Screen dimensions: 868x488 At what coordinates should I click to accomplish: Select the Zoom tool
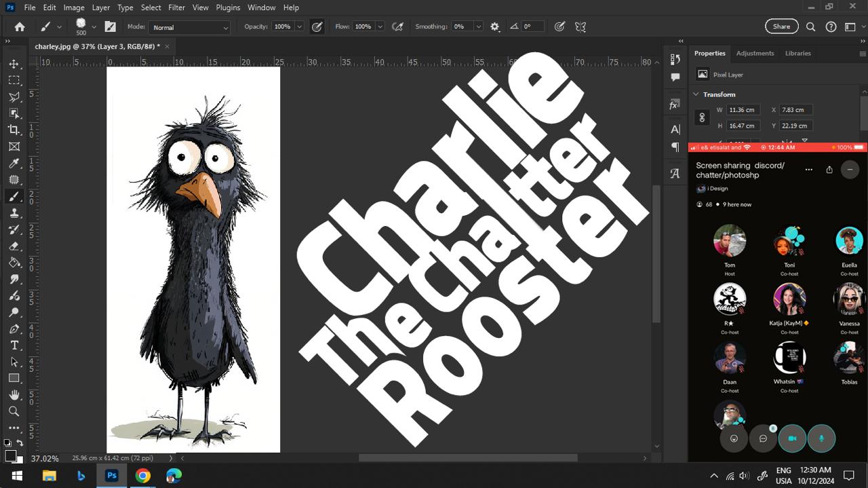pyautogui.click(x=14, y=411)
